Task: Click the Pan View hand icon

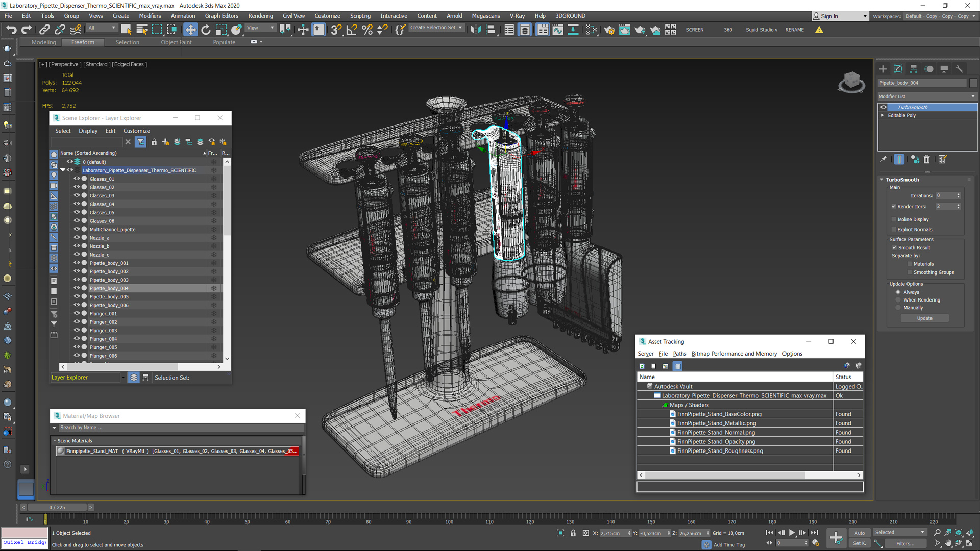Action: tap(948, 543)
